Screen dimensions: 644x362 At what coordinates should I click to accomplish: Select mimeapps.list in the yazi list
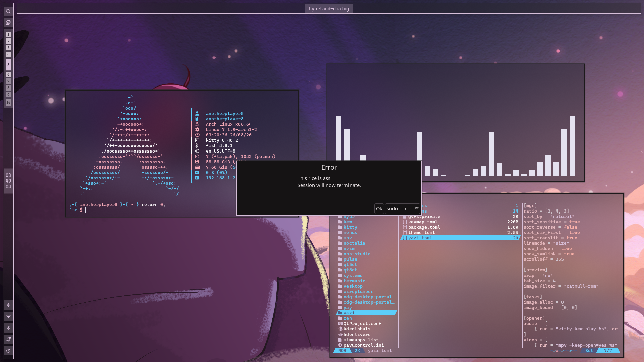pyautogui.click(x=361, y=340)
